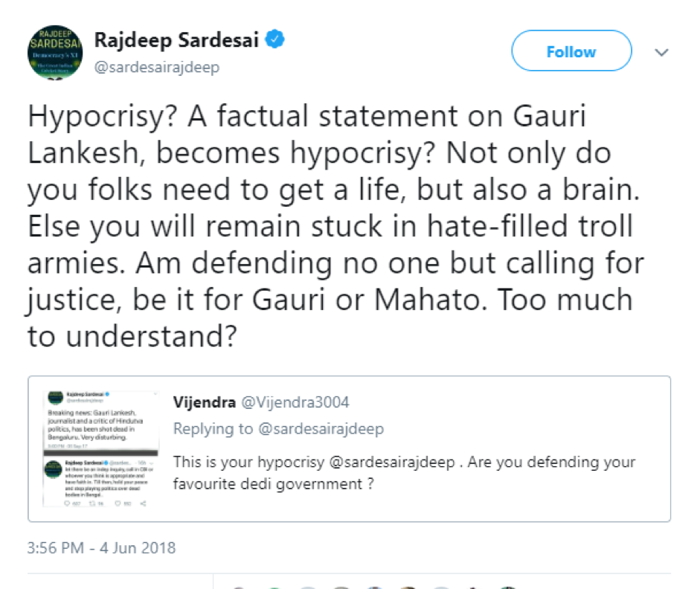Open the tweet options chevron menu
This screenshot has width=700, height=589.
661,52
